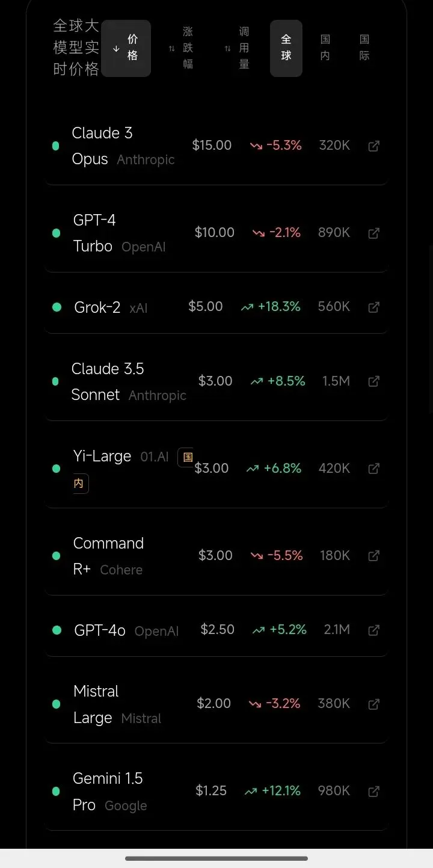
Task: Tap Gemini 1.5 Pro external link icon
Action: click(x=373, y=792)
